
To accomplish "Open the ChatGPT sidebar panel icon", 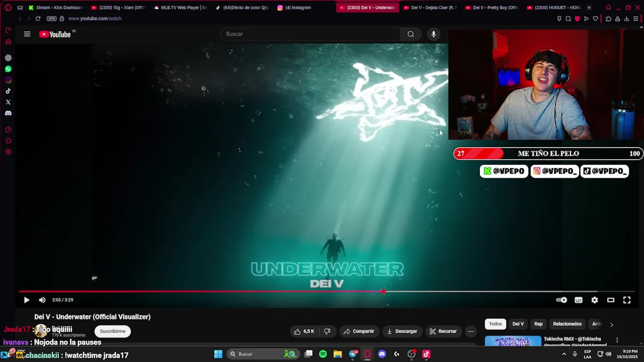I will (x=8, y=58).
